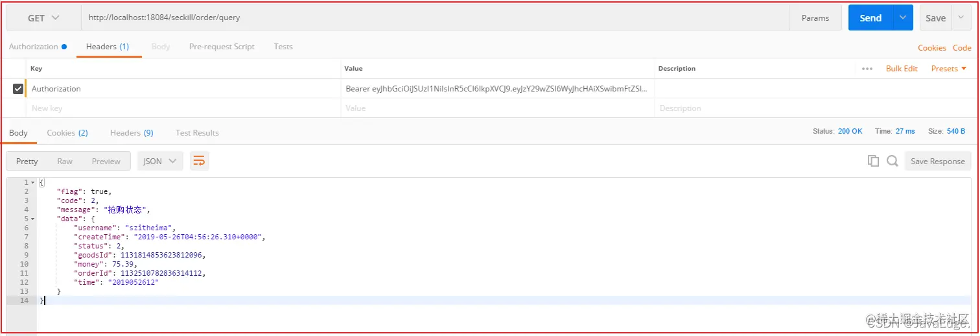Image resolution: width=980 pixels, height=336 pixels.
Task: Open the Cookies link
Action: coord(932,48)
